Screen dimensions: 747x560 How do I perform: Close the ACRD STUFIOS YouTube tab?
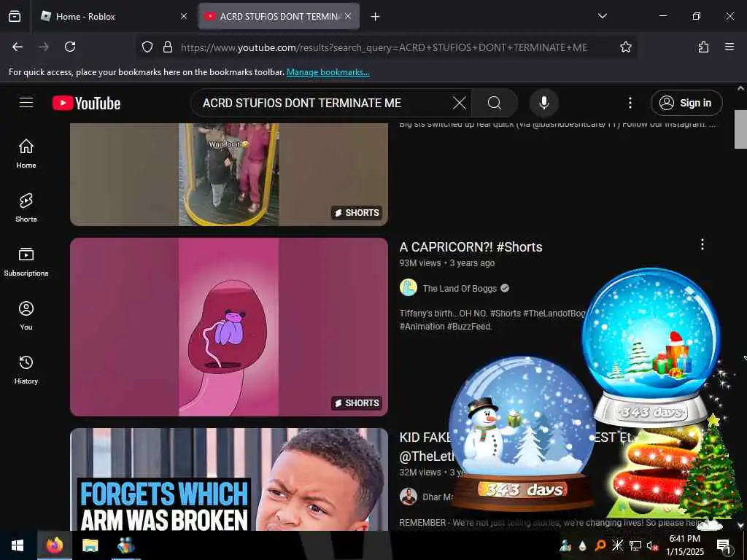pos(348,16)
